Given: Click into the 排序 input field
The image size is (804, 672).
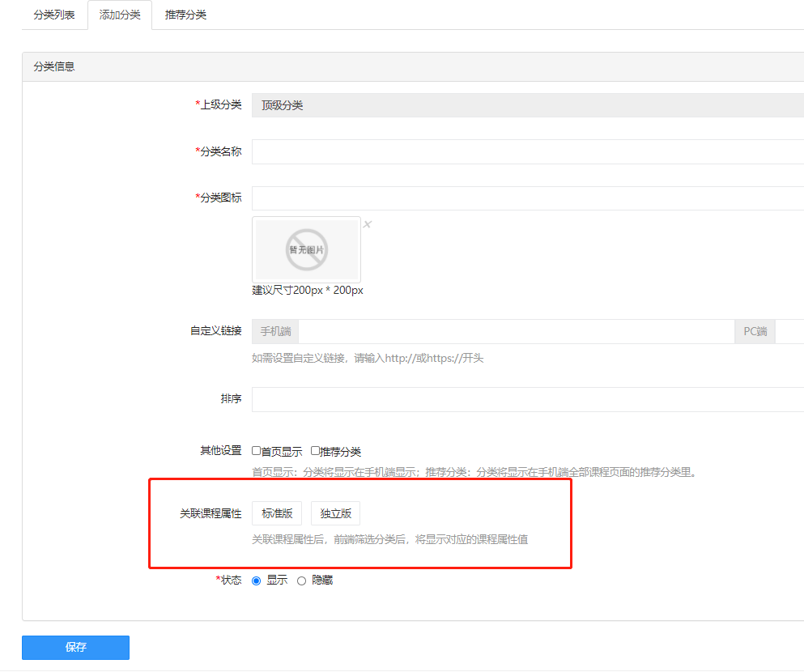Looking at the screenshot, I should (x=528, y=399).
